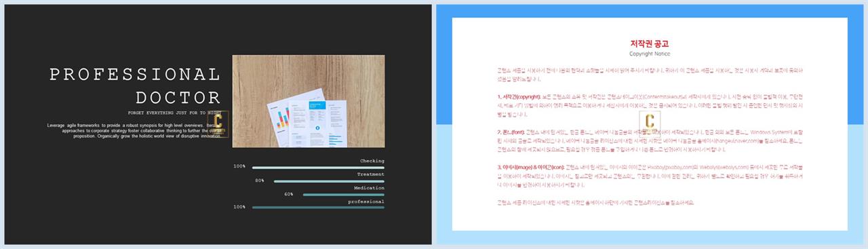Click the paragraph starting 'Leverage agile frameworks'
The image size is (868, 249).
(x=134, y=130)
